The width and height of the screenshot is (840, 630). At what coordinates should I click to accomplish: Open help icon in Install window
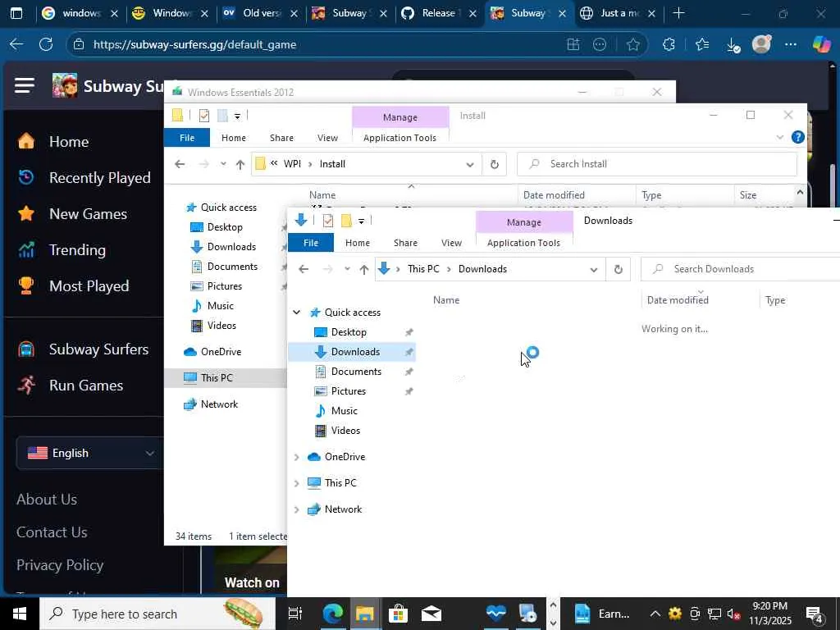click(x=797, y=137)
